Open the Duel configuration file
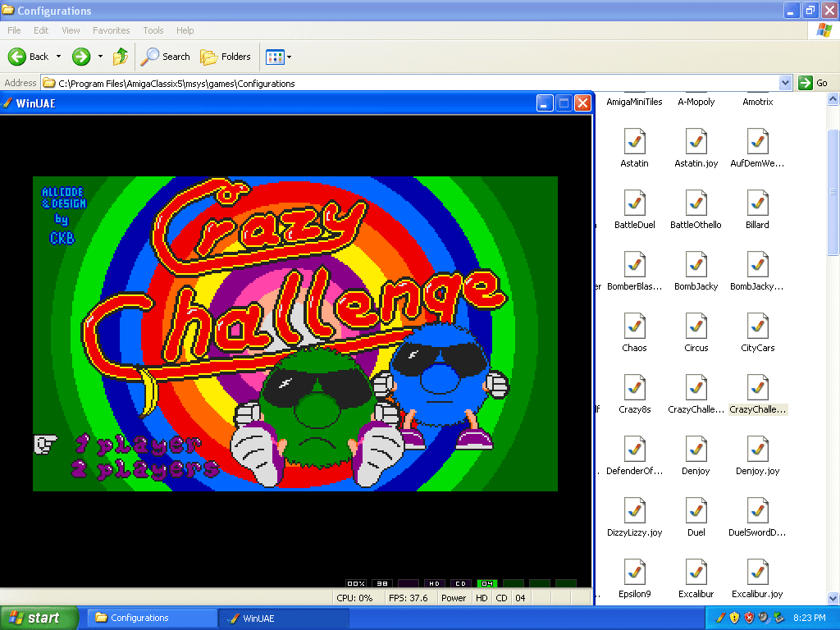Viewport: 840px width, 630px height. click(696, 511)
